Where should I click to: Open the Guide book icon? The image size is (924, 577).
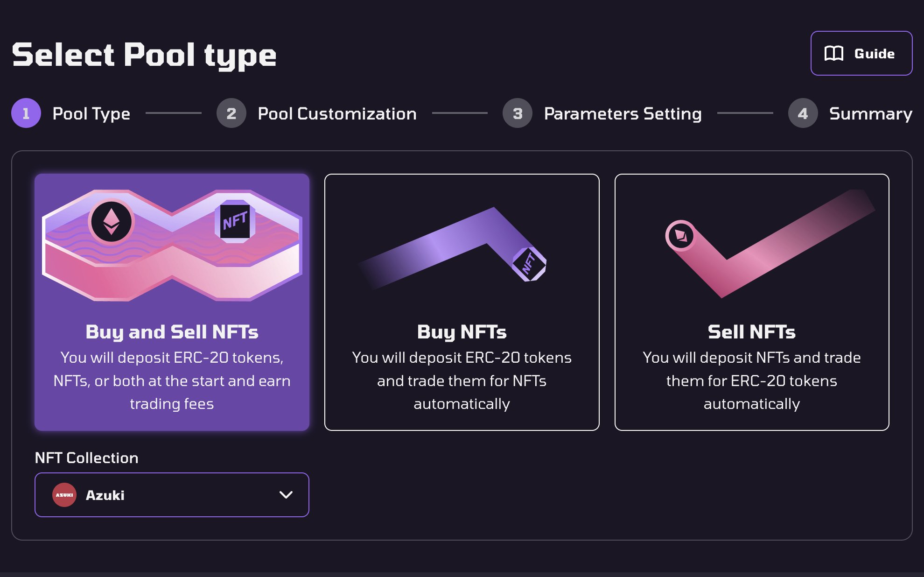(x=833, y=53)
